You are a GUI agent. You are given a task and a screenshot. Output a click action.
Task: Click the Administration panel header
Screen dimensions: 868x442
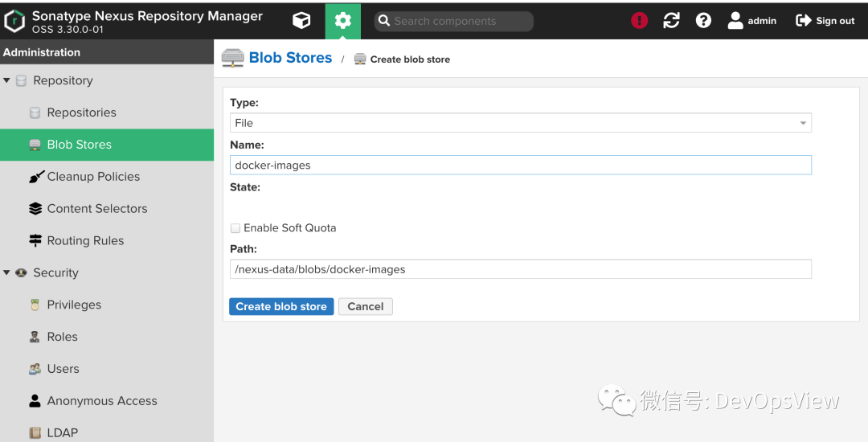pos(107,52)
